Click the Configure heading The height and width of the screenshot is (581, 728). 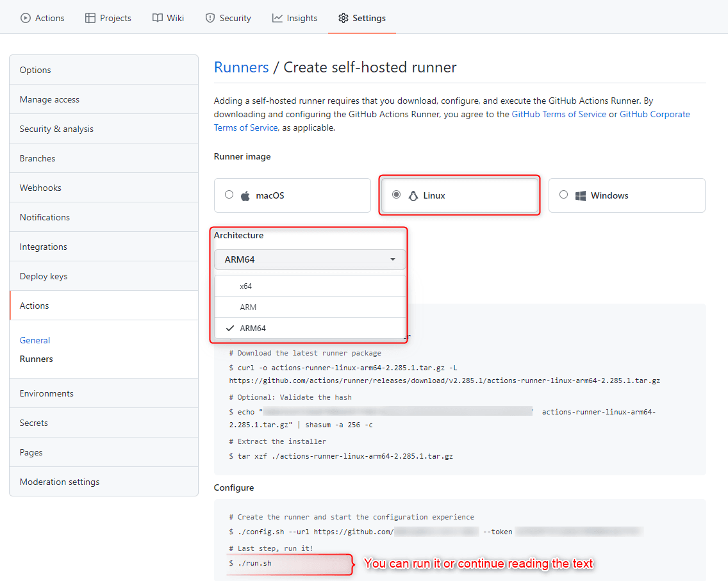pyautogui.click(x=233, y=487)
